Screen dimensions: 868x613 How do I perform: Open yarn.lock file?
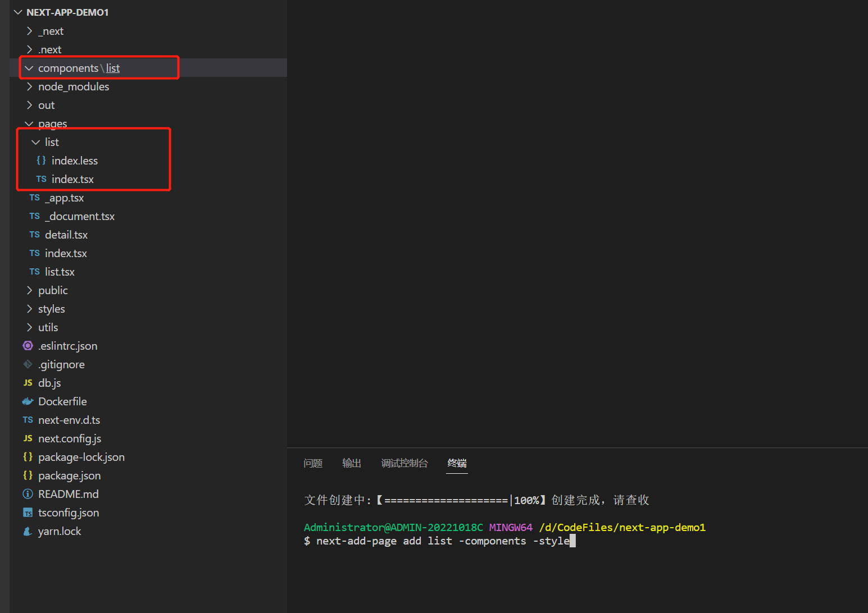coord(60,531)
